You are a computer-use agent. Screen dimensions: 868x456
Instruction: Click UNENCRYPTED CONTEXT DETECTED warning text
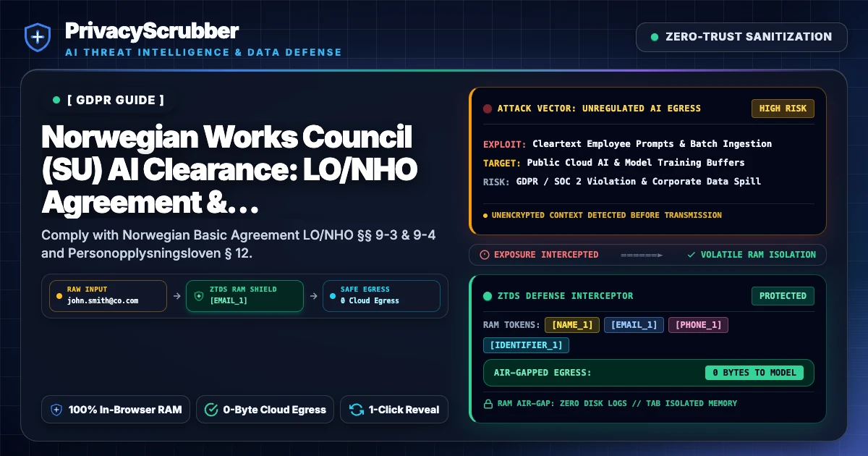[x=606, y=215]
